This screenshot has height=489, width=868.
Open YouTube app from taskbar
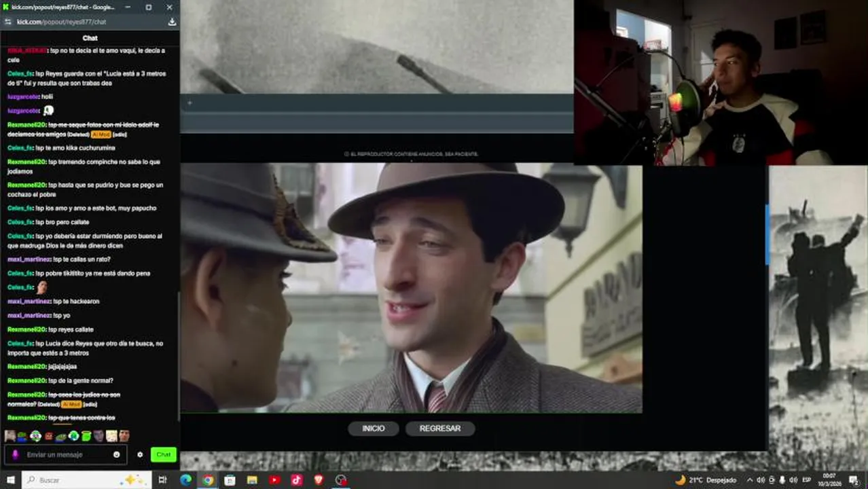pos(274,480)
